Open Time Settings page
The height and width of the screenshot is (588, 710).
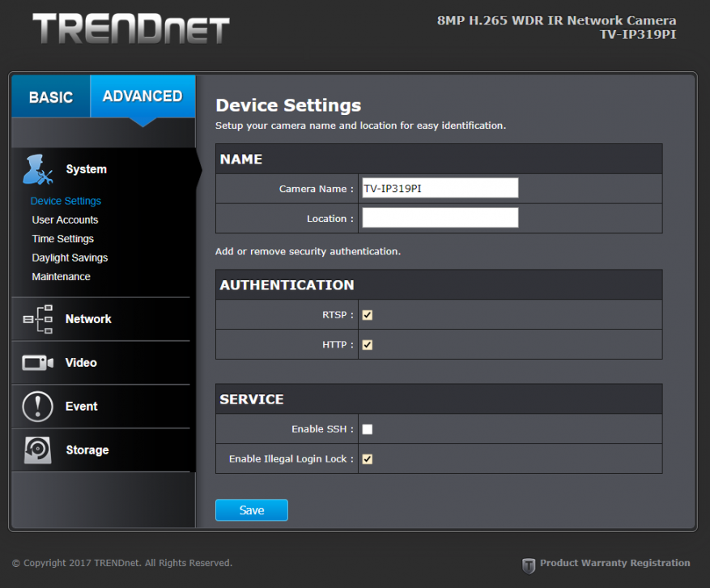pyautogui.click(x=63, y=239)
